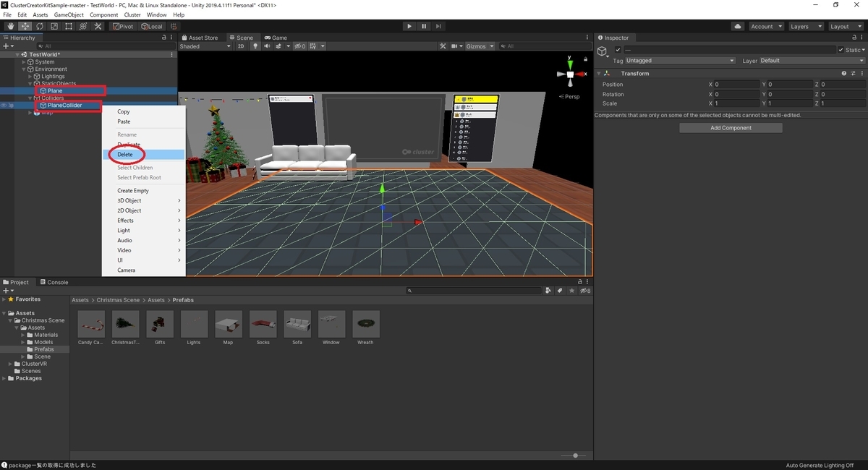This screenshot has width=868, height=470.
Task: Toggle Inspector panel lock
Action: click(x=854, y=38)
